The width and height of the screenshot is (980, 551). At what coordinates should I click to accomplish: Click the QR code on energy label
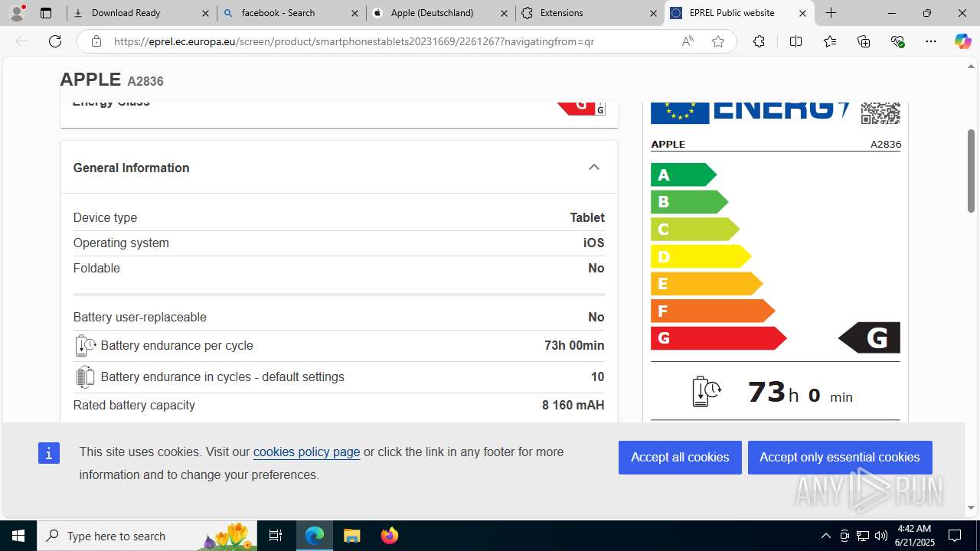pyautogui.click(x=880, y=112)
